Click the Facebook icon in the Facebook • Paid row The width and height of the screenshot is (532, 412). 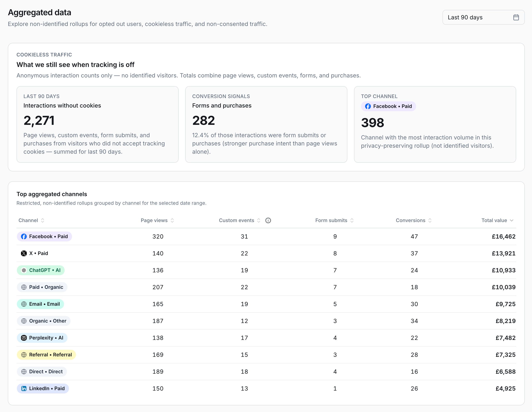click(24, 236)
